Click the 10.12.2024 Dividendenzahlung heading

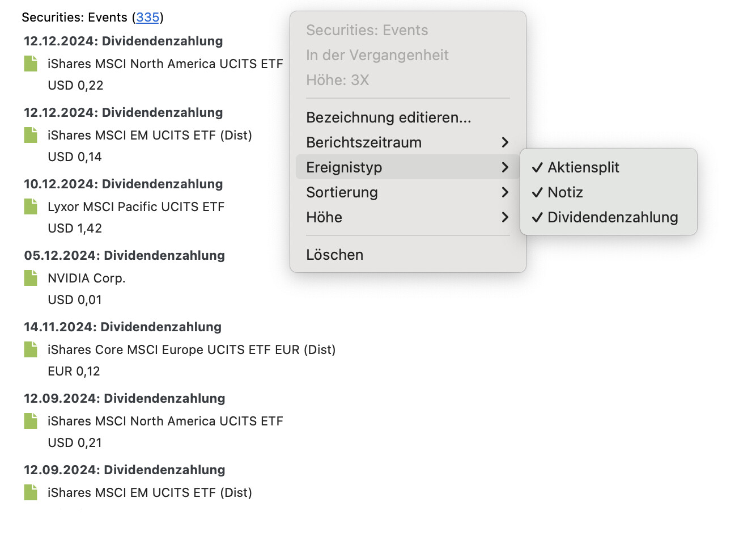[x=124, y=184]
